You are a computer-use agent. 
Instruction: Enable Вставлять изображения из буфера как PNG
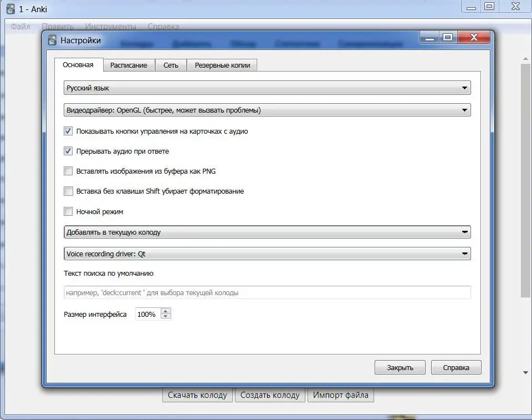pyautogui.click(x=68, y=171)
